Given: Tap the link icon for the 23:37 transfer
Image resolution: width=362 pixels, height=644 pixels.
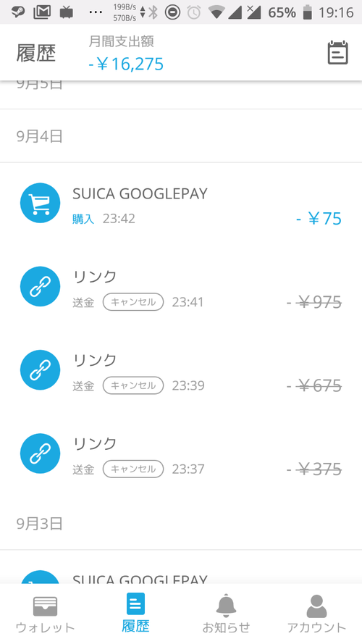Looking at the screenshot, I should point(41,453).
